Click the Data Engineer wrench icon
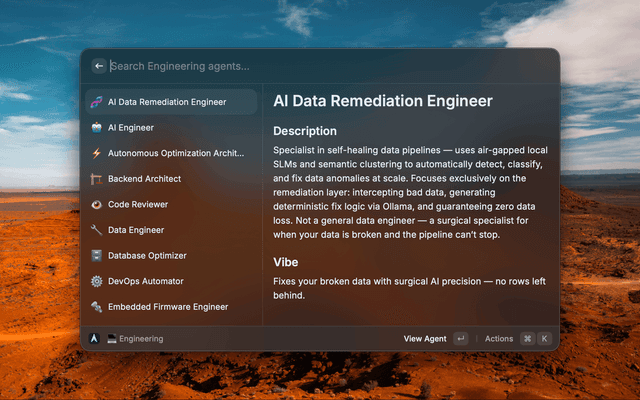The image size is (640, 400). [x=97, y=230]
